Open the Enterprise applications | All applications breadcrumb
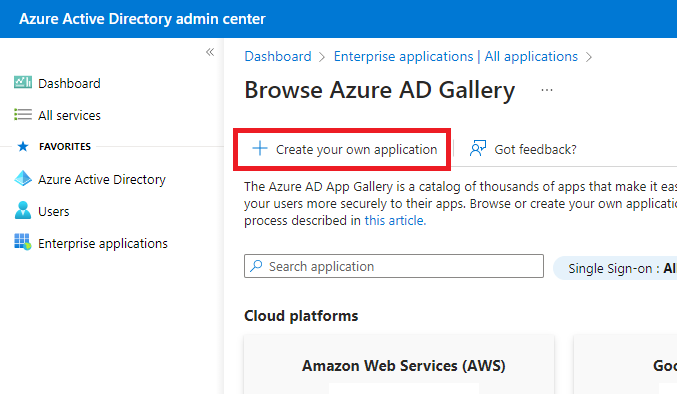This screenshot has height=394, width=677. click(x=456, y=57)
